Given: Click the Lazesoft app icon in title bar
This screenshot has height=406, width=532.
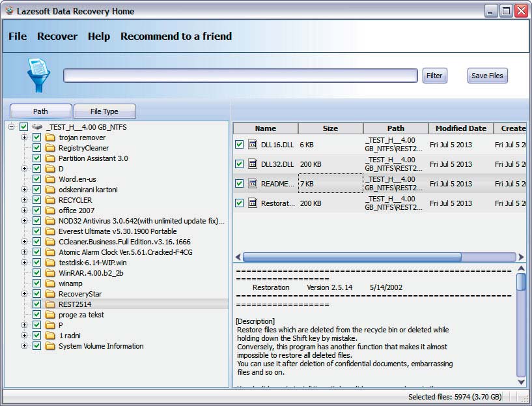Looking at the screenshot, I should 9,11.
